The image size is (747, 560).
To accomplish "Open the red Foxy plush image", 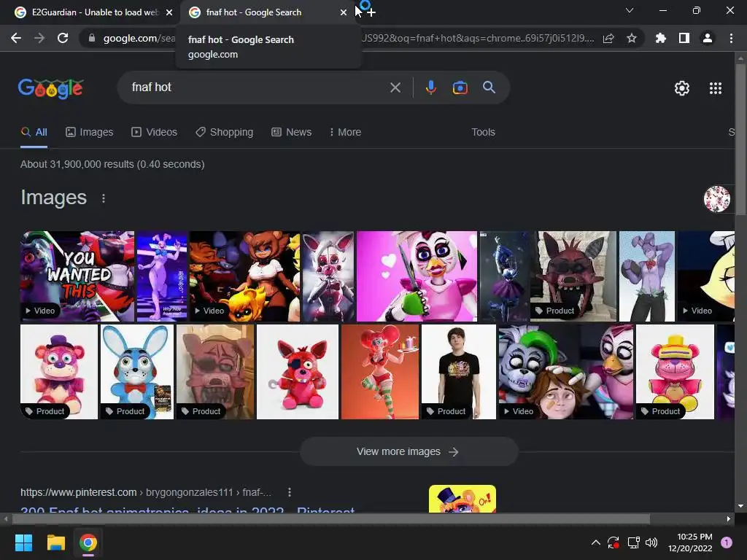I will point(298,372).
